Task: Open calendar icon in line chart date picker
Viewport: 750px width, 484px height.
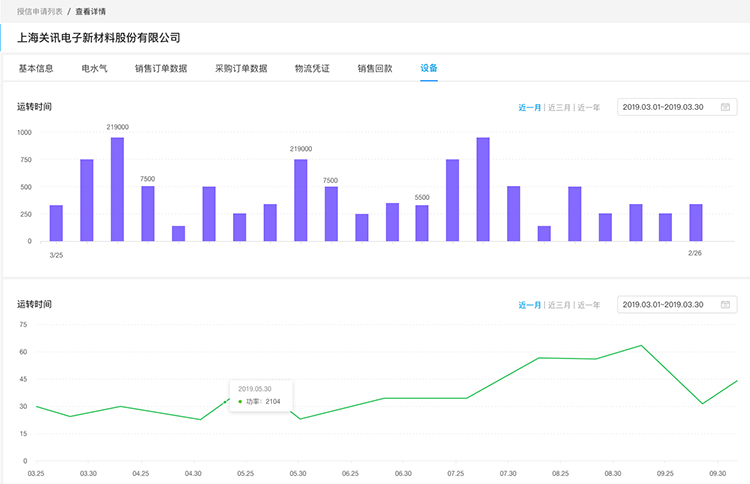Action: (x=725, y=304)
